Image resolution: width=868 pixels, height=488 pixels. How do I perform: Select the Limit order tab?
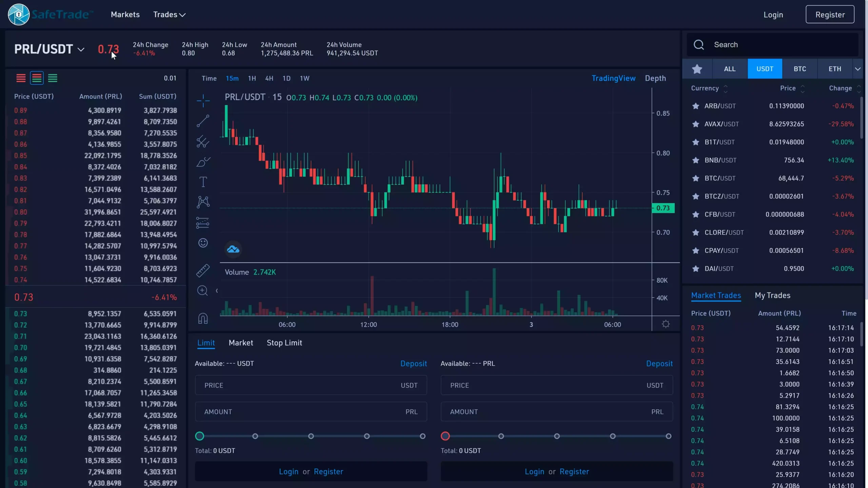[x=206, y=343]
